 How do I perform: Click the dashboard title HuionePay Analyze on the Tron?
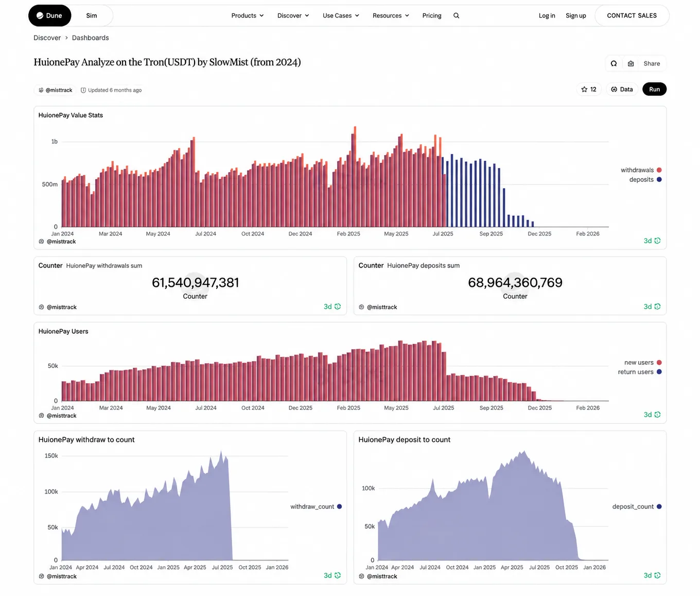167,62
